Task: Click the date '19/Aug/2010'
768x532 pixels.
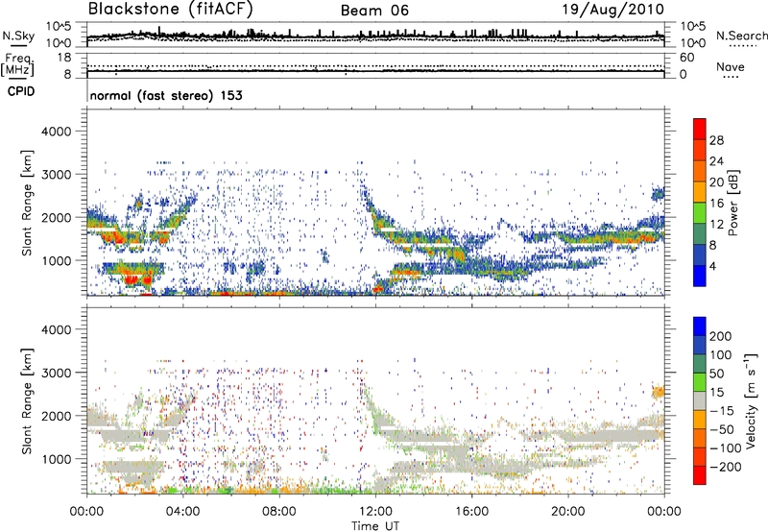Action: 612,10
